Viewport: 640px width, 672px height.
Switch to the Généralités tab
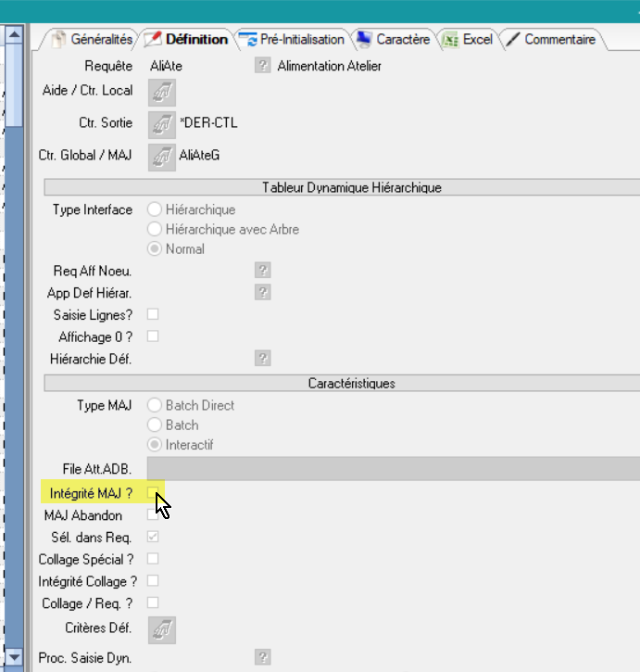92,40
